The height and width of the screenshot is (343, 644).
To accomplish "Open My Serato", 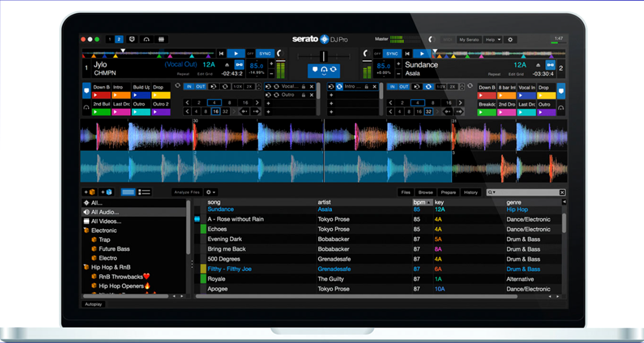I will (x=469, y=40).
